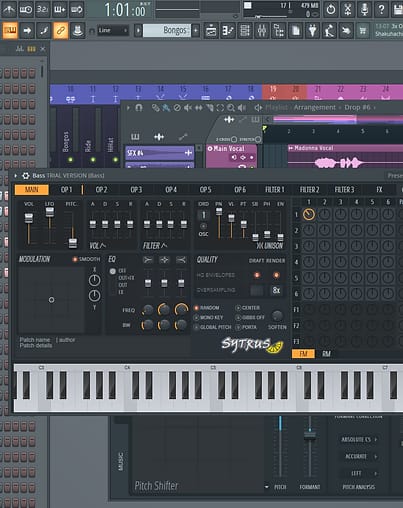
Task: Open the OP 3 tab
Action: (136, 190)
